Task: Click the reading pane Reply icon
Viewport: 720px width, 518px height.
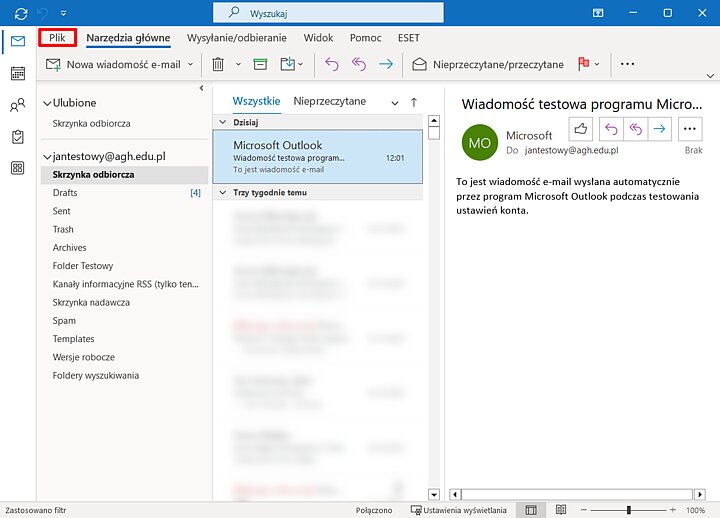Action: tap(611, 129)
